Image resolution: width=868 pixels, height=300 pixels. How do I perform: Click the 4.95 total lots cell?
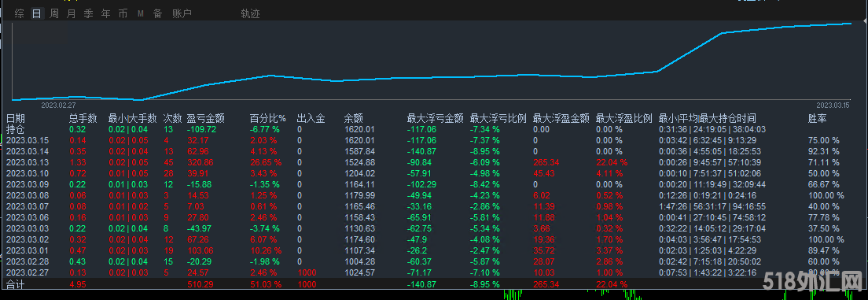[78, 284]
